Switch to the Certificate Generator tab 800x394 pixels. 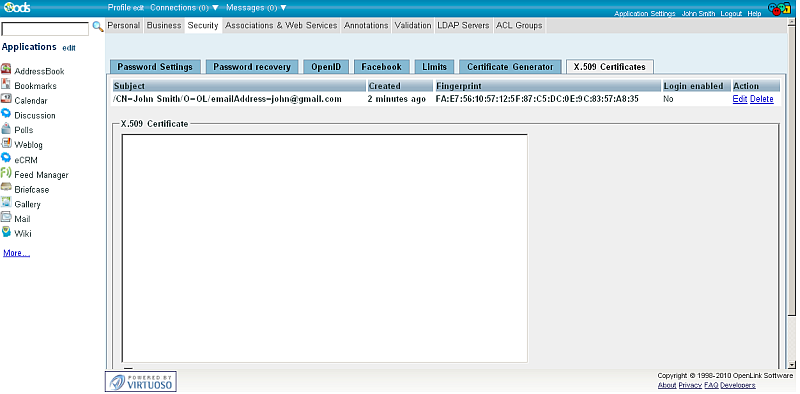click(510, 67)
